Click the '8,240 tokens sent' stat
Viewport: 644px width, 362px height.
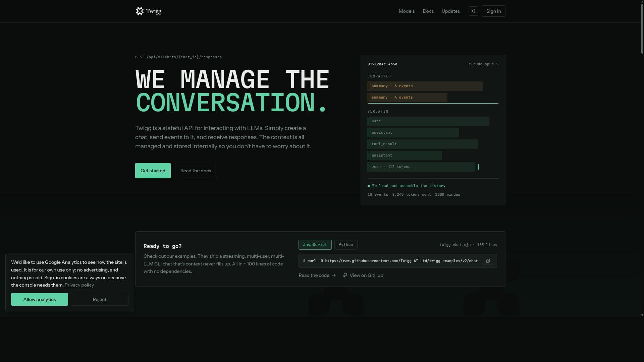click(412, 194)
